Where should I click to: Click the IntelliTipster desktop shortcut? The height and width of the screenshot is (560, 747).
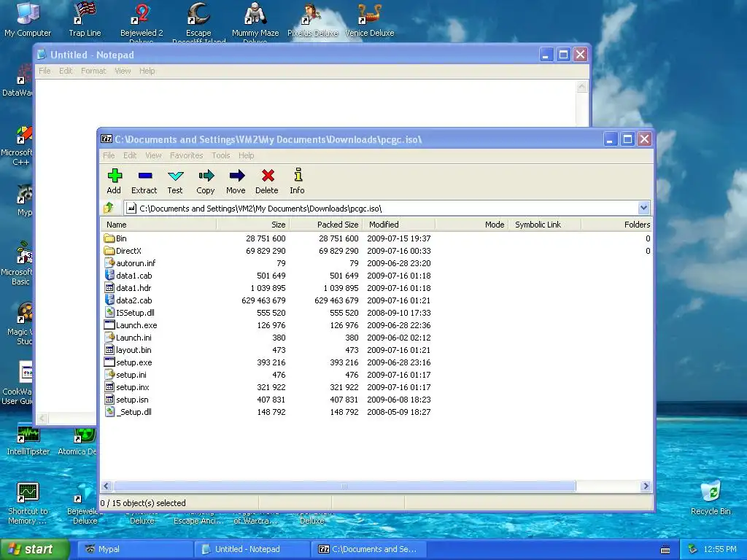(28, 440)
